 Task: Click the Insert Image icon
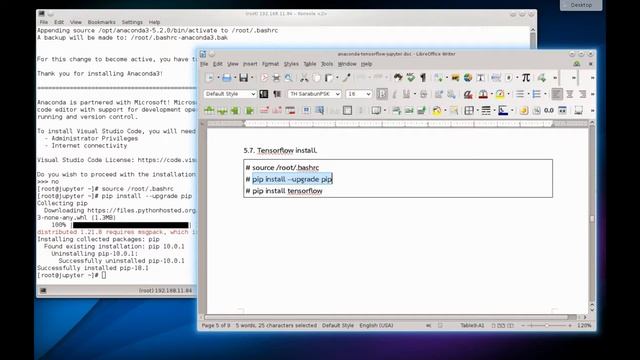(x=455, y=78)
